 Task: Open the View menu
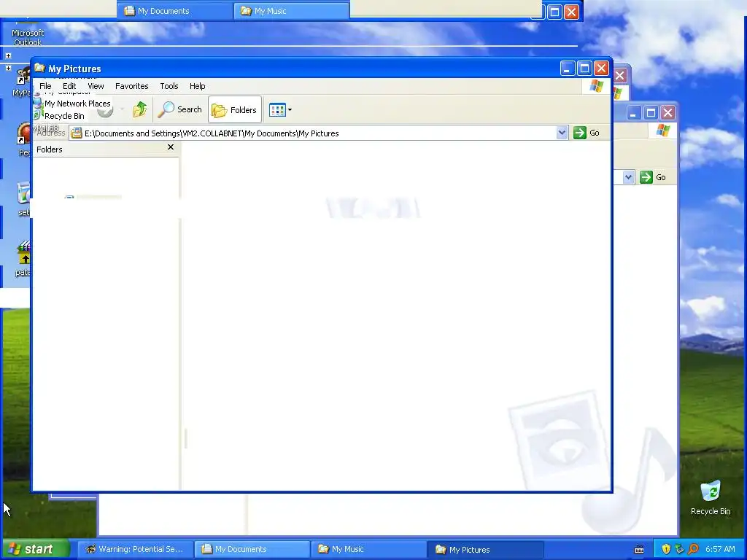(x=96, y=86)
